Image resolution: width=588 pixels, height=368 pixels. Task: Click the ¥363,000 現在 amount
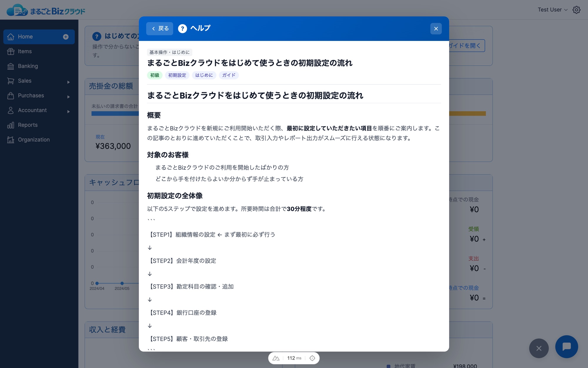click(113, 146)
